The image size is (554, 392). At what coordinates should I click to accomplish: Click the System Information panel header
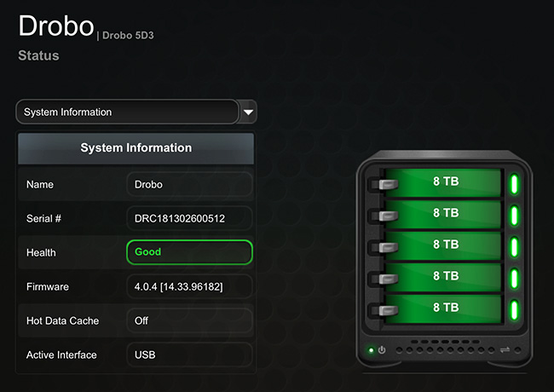(x=136, y=148)
